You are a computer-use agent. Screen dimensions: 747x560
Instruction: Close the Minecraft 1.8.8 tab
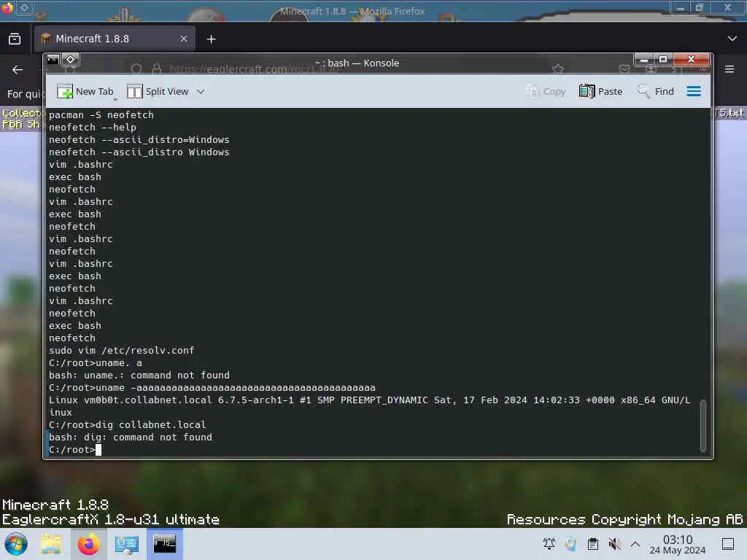click(x=183, y=39)
